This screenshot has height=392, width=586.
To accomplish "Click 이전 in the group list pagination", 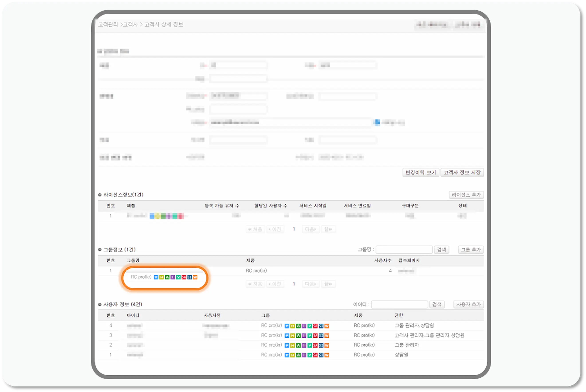I will (275, 284).
